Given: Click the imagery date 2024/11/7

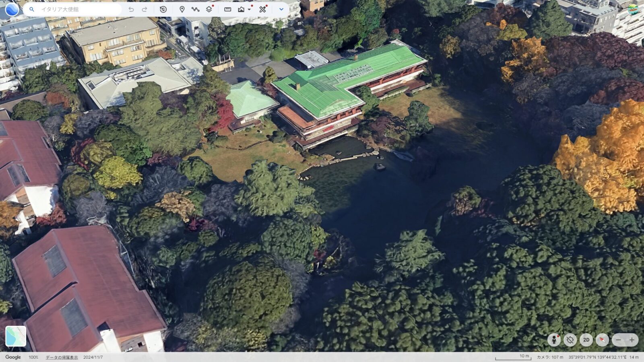Looking at the screenshot, I should [x=93, y=357].
